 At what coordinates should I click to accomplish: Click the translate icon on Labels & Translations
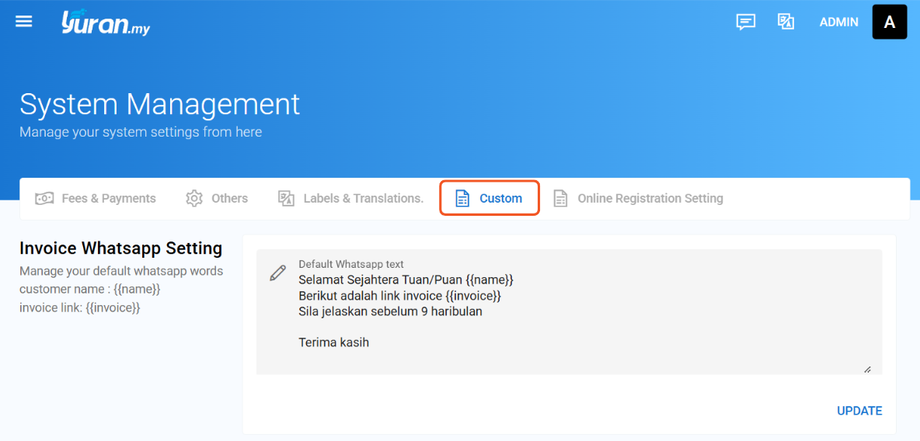pyautogui.click(x=286, y=199)
